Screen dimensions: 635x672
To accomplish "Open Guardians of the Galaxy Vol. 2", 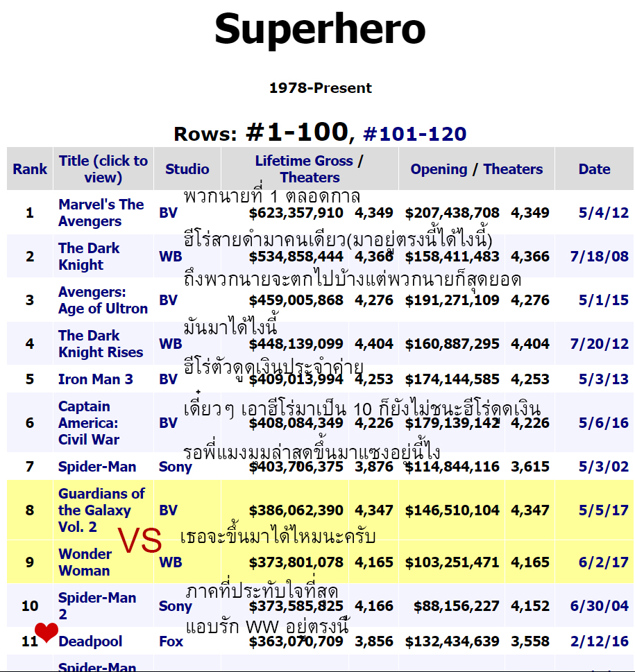I will coord(101,510).
